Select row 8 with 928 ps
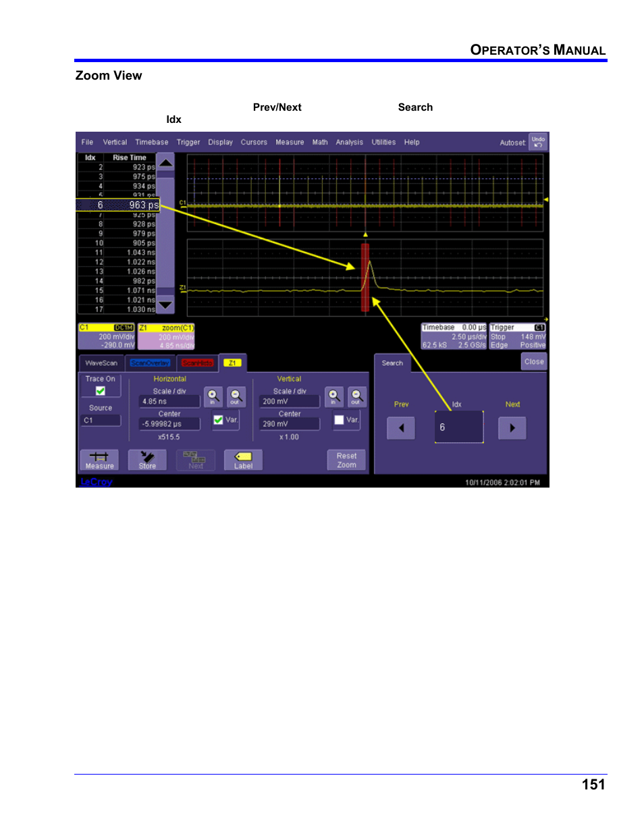The width and height of the screenshot is (644, 834). click(117, 224)
